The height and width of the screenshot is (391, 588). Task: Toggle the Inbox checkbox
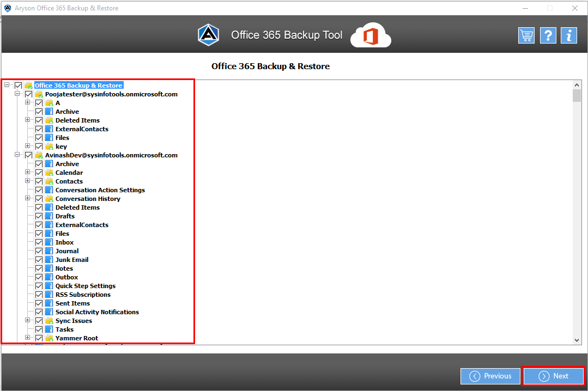coord(39,242)
